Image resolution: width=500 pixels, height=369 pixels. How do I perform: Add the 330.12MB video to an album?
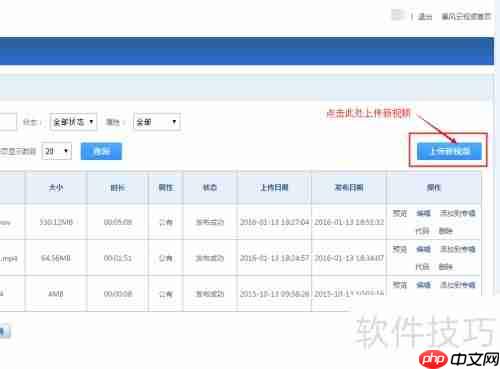click(458, 213)
